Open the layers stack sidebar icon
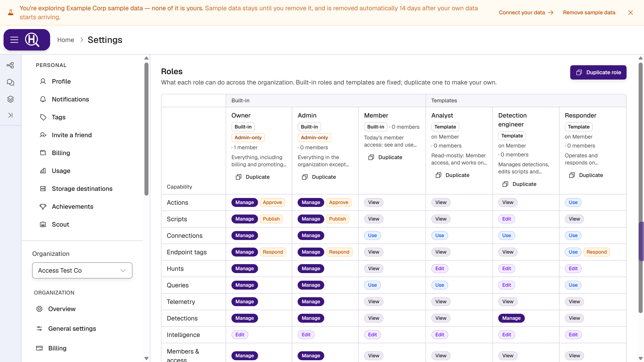The width and height of the screenshot is (644, 362). [x=10, y=99]
